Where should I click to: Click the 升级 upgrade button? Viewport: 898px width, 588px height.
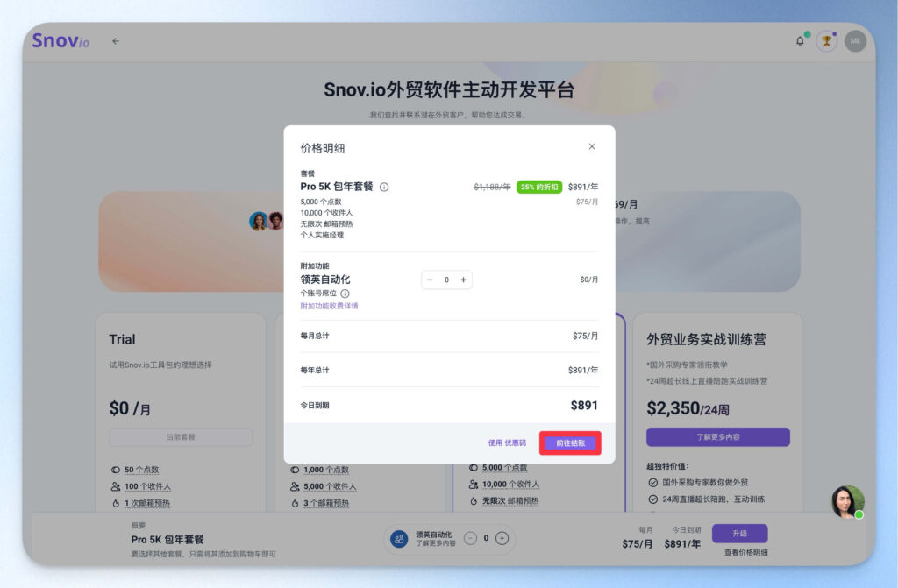[739, 533]
